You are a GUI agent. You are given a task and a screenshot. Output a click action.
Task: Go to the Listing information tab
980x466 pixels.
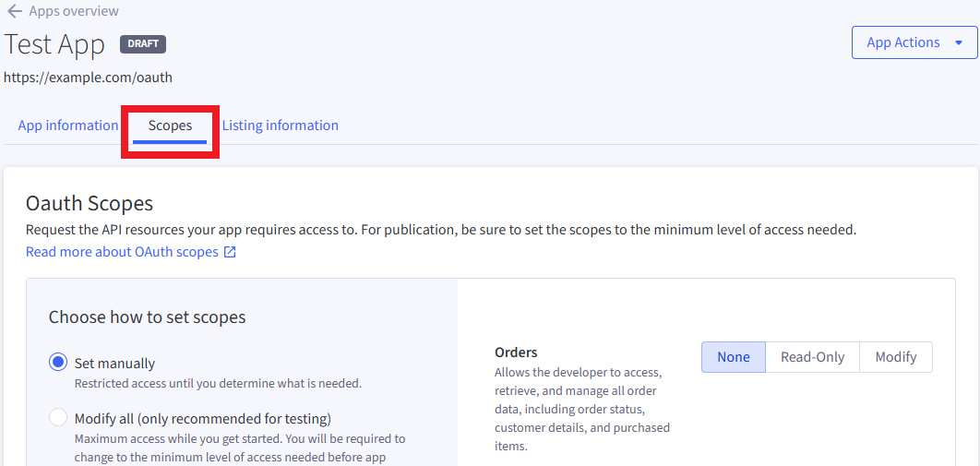pyautogui.click(x=280, y=125)
